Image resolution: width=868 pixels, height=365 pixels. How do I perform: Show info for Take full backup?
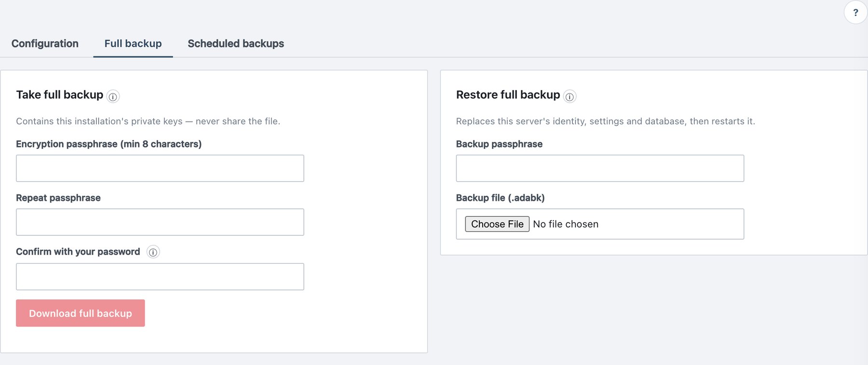(x=113, y=96)
